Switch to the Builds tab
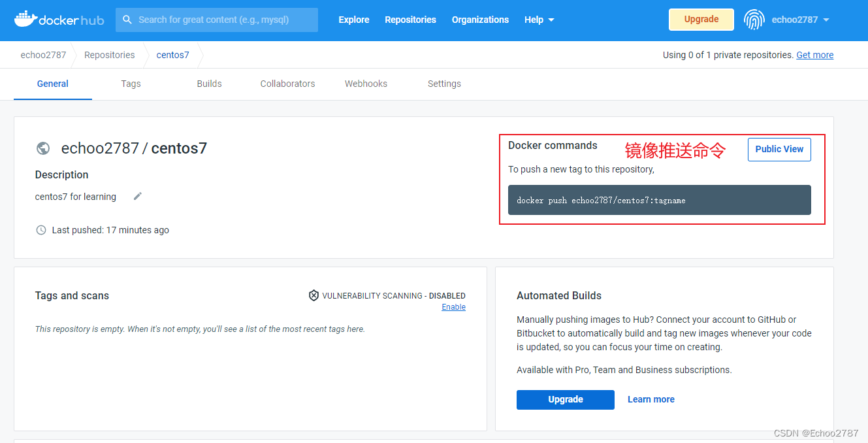 coord(209,84)
